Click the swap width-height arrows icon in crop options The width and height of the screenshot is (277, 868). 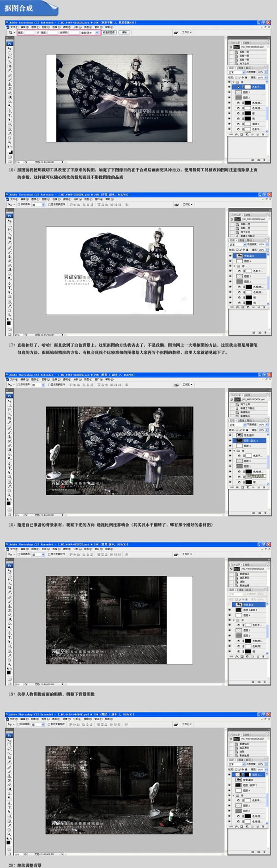(38, 32)
